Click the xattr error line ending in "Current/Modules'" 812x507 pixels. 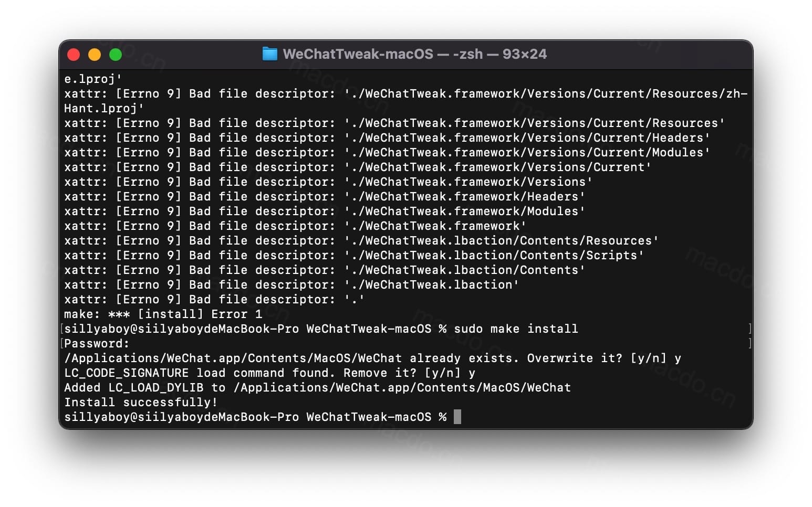(387, 152)
